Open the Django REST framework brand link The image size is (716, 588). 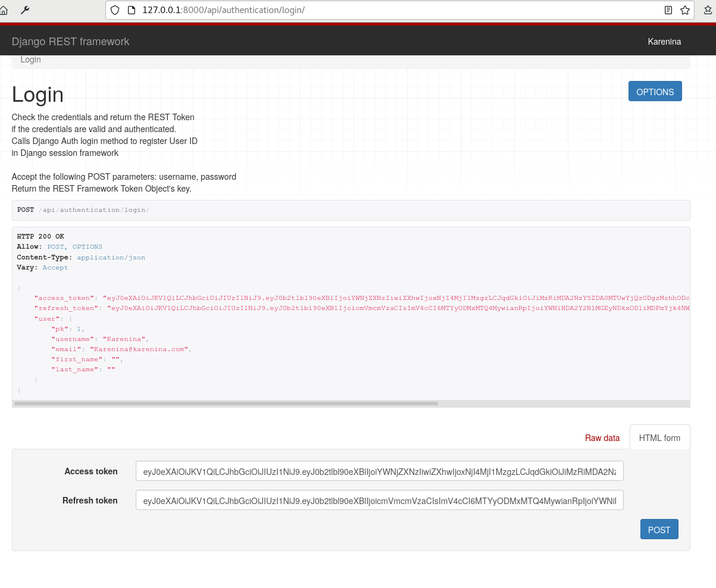[70, 42]
